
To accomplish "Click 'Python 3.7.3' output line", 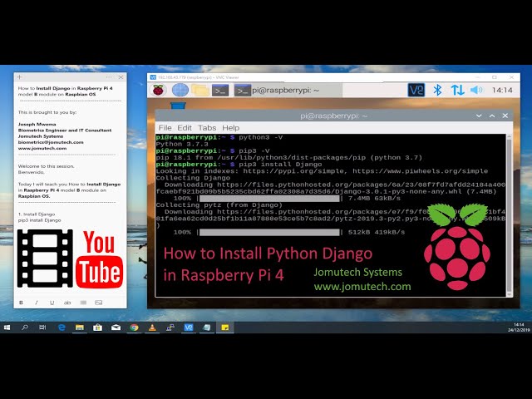I will [x=182, y=144].
